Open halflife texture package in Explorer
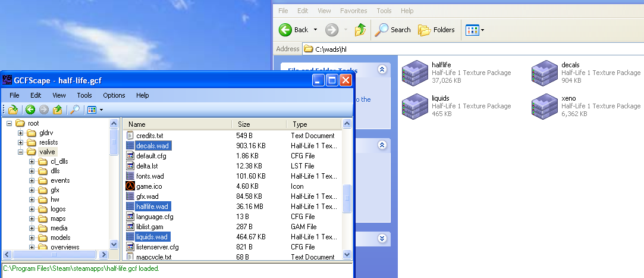The width and height of the screenshot is (644, 278). click(x=415, y=73)
